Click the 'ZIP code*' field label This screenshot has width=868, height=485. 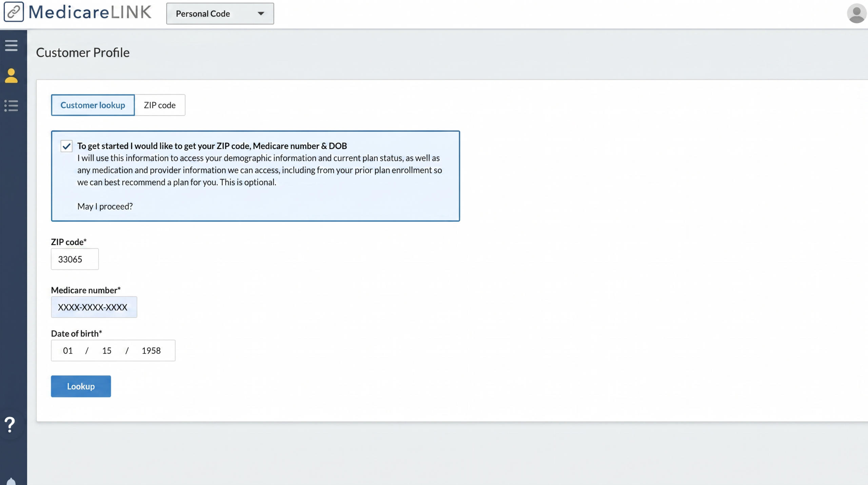(x=69, y=242)
